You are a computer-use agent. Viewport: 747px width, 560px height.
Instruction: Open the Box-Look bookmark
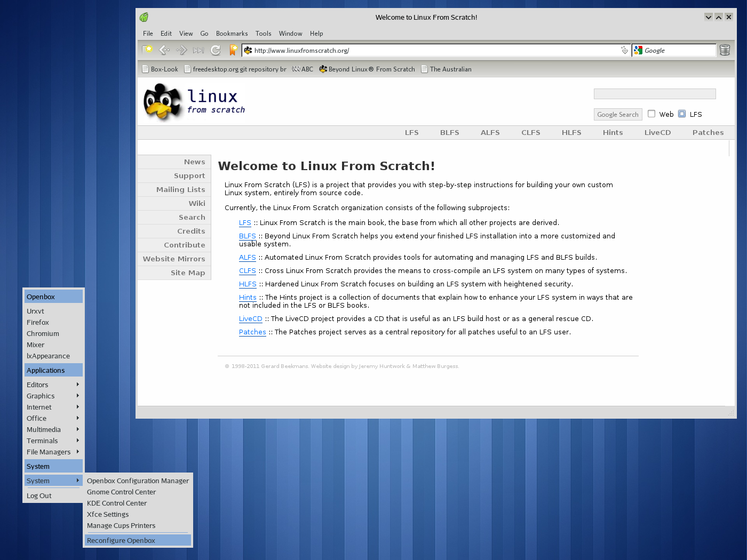160,69
